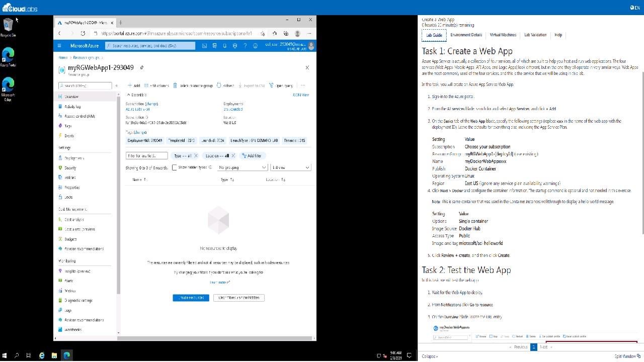The image size is (644, 362).
Task: Close the myRGWebApp1-293049 resource group blade
Action: point(307,67)
